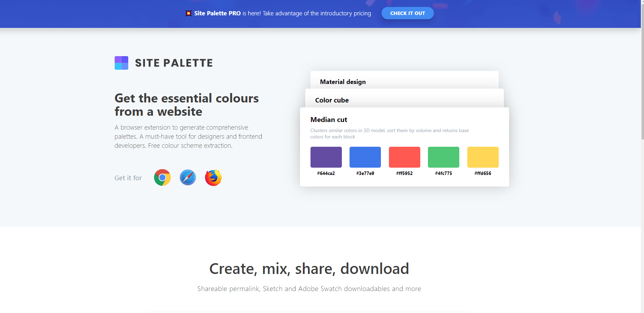Pick the yellow #ffd656 swatch
644x313 pixels.
click(x=483, y=157)
